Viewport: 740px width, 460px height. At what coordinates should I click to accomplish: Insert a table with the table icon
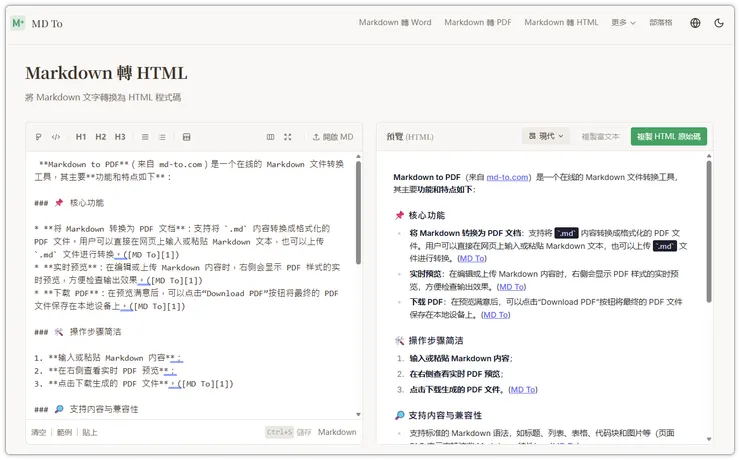(186, 137)
